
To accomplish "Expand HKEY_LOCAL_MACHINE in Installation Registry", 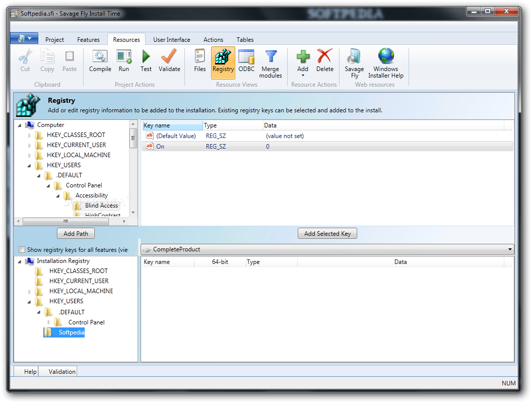I will pyautogui.click(x=30, y=292).
